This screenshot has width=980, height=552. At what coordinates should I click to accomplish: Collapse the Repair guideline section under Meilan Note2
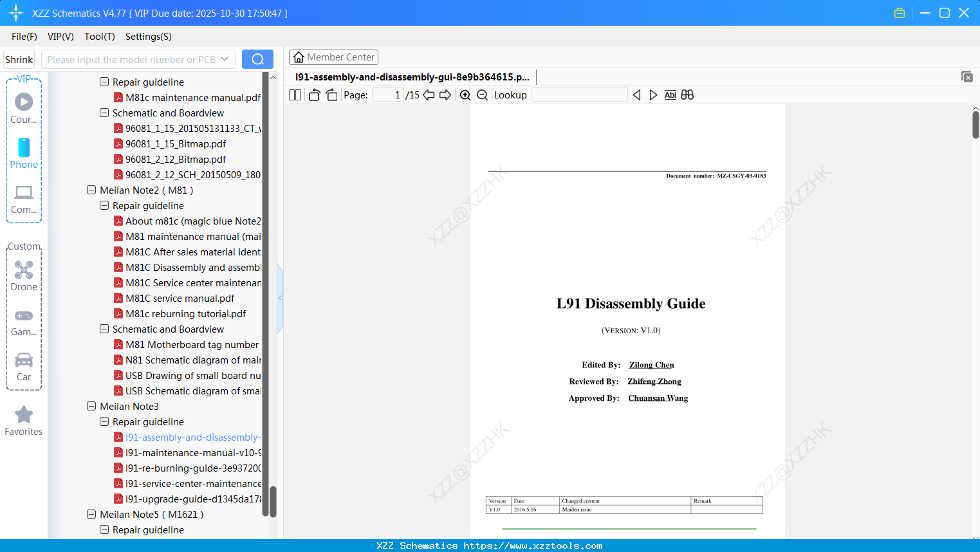click(x=104, y=205)
